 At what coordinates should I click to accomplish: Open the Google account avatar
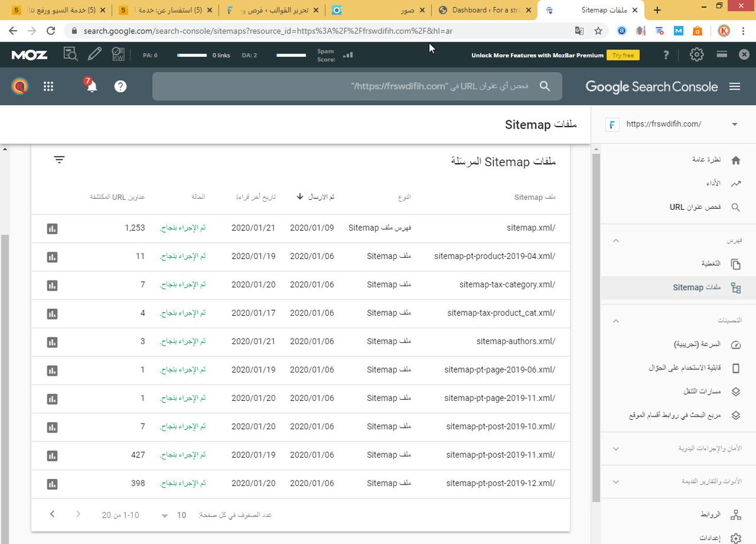(20, 86)
